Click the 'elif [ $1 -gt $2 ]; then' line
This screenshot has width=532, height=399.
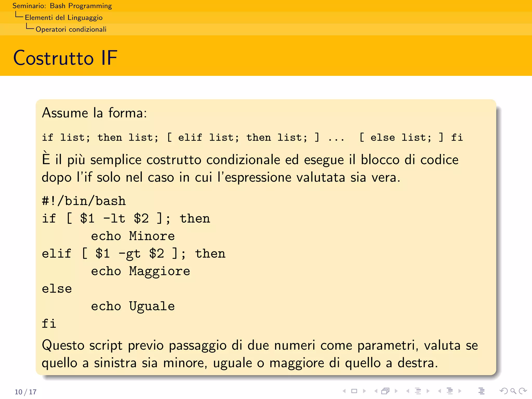pos(134,253)
